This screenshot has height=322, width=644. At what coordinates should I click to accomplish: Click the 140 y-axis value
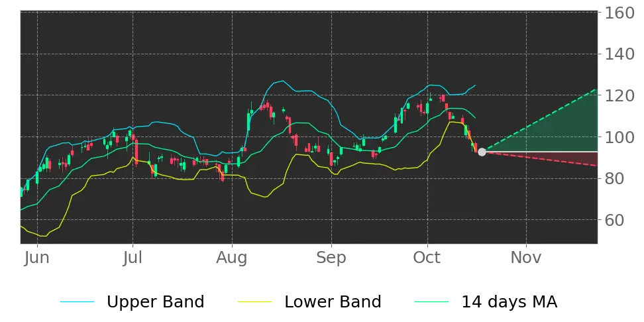click(619, 54)
